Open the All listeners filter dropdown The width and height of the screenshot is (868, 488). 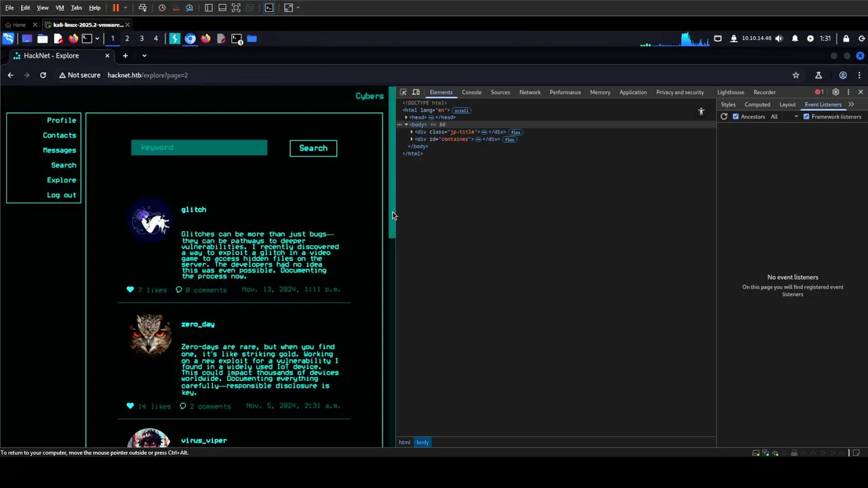[x=784, y=117]
